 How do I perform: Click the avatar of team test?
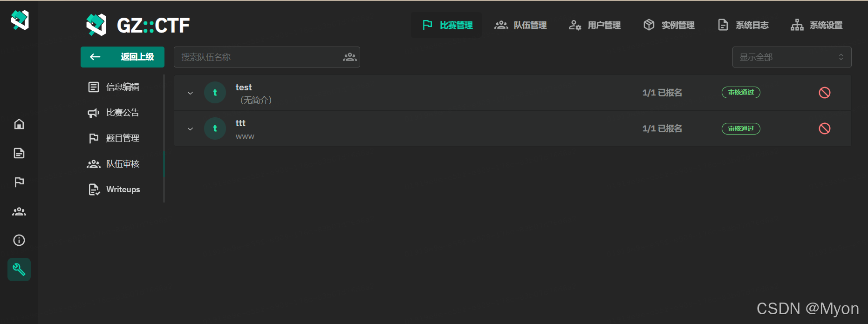point(215,93)
